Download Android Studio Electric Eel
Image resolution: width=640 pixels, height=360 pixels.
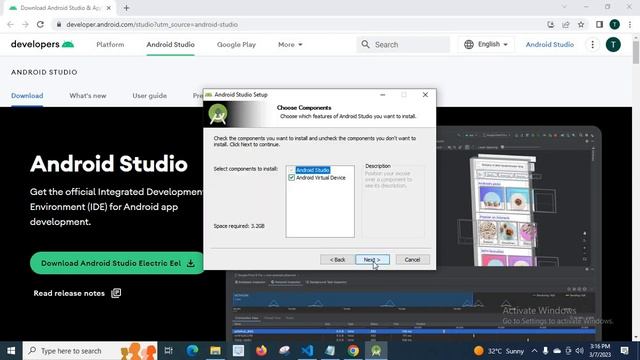118,263
